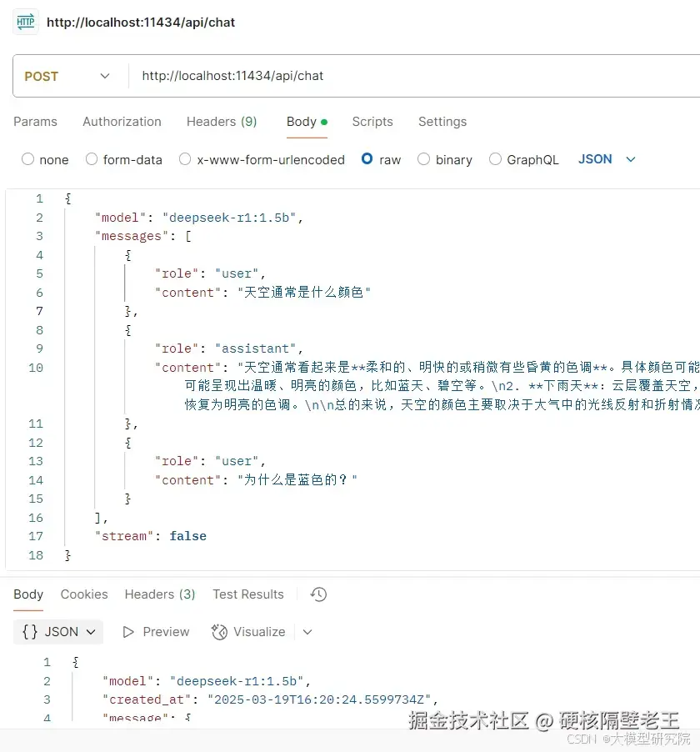Click the Preview play icon
Image resolution: width=700 pixels, height=752 pixels.
(128, 632)
